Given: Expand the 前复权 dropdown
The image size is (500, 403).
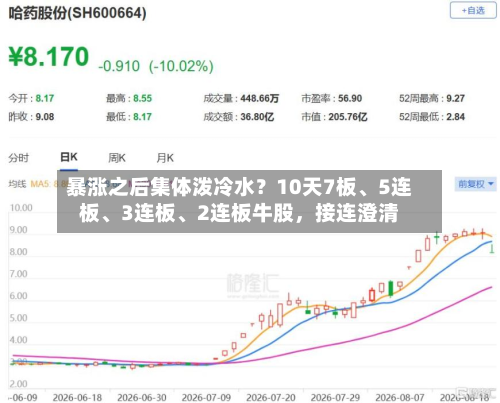Looking at the screenshot, I should [x=475, y=184].
